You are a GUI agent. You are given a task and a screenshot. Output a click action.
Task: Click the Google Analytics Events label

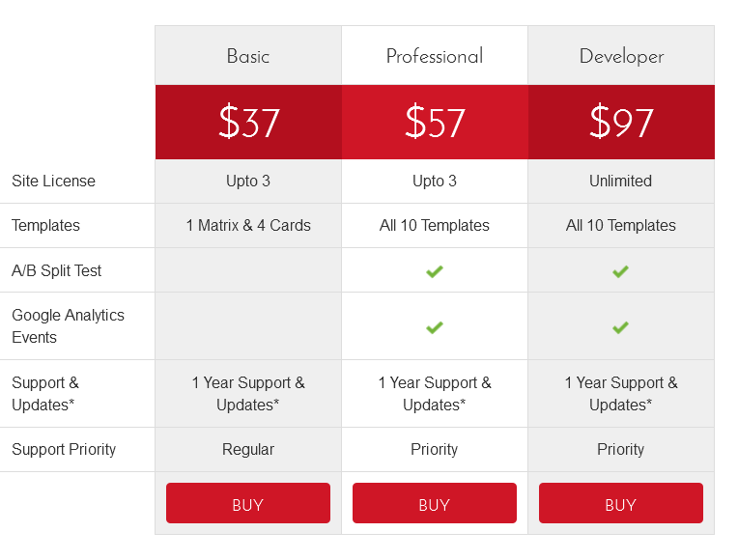pos(68,326)
